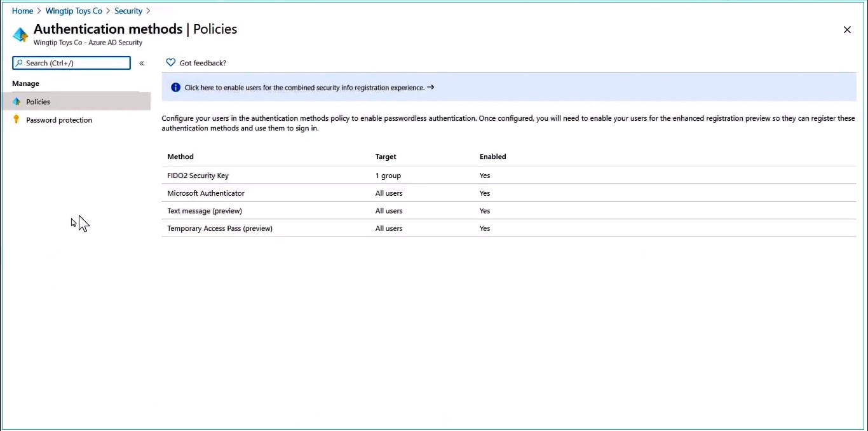This screenshot has height=431, width=868.
Task: Click the heart feedback icon
Action: (x=170, y=63)
